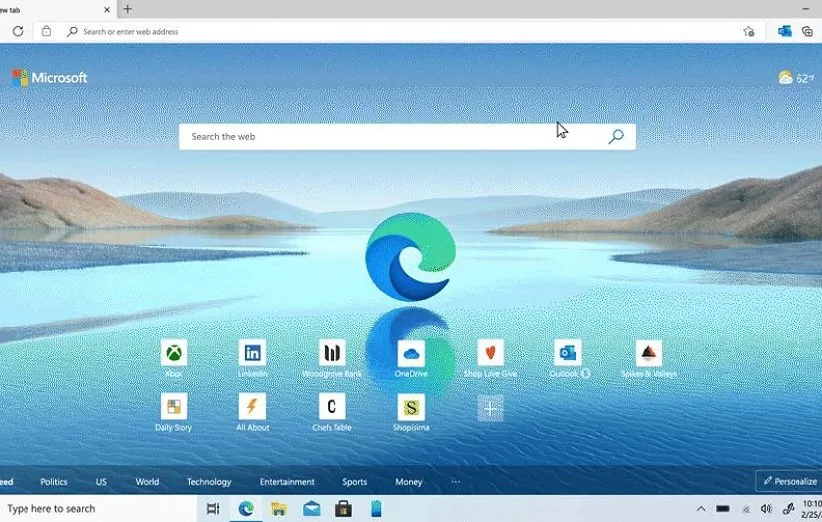Viewport: 822px width, 522px height.
Task: Switch to the Politics news tab
Action: (54, 482)
